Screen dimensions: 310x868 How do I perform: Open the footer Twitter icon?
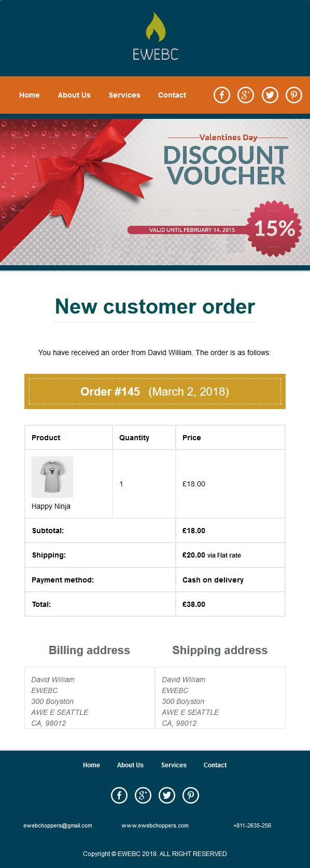click(x=167, y=795)
